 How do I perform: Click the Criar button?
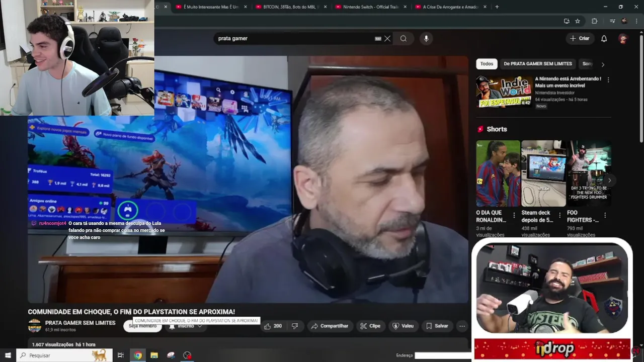[x=580, y=38]
